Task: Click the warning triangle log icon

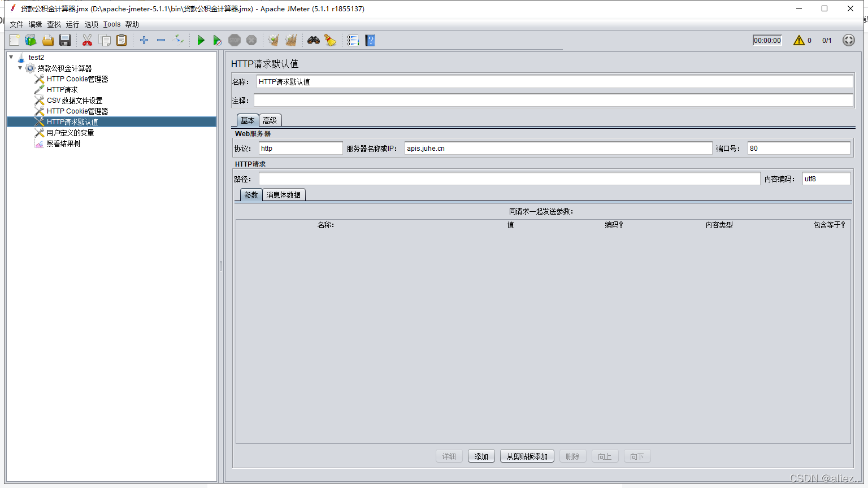Action: pyautogui.click(x=799, y=40)
